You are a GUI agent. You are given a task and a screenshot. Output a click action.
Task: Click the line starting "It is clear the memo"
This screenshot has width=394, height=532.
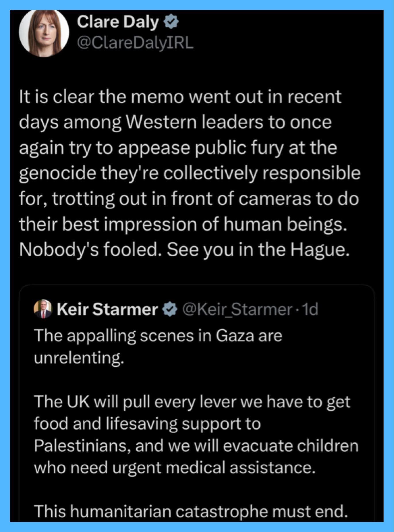pyautogui.click(x=180, y=97)
